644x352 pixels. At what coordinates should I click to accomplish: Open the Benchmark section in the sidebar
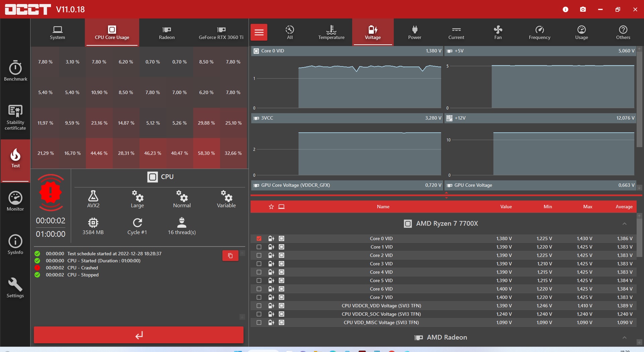15,71
